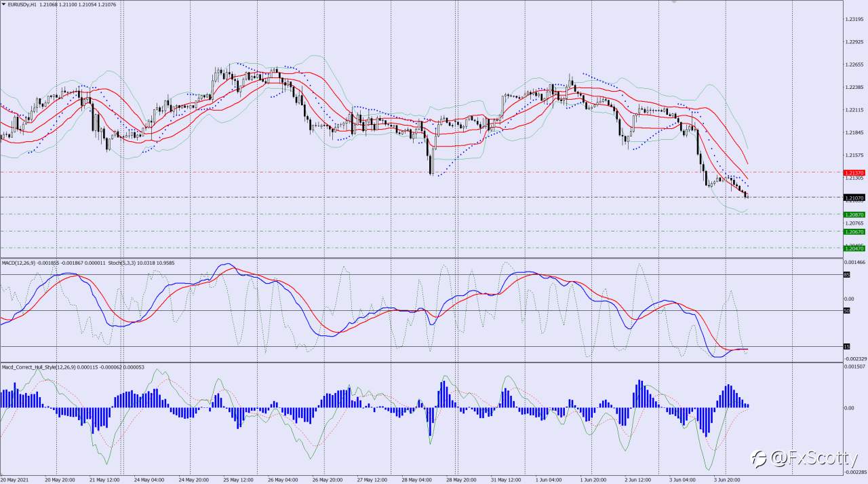The image size is (868, 484).
Task: Click the 50 level tag in stochastic panel
Action: coord(846,311)
